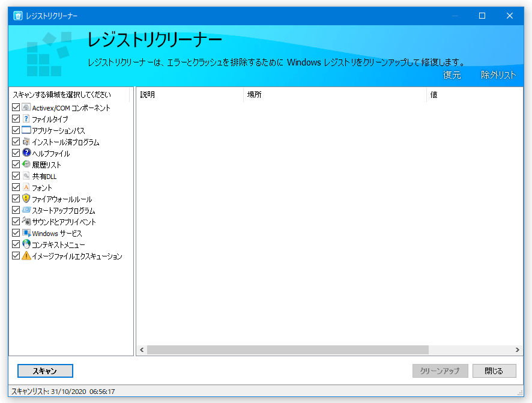Select the 履歴リスト label text
The image size is (532, 403).
[x=46, y=165]
